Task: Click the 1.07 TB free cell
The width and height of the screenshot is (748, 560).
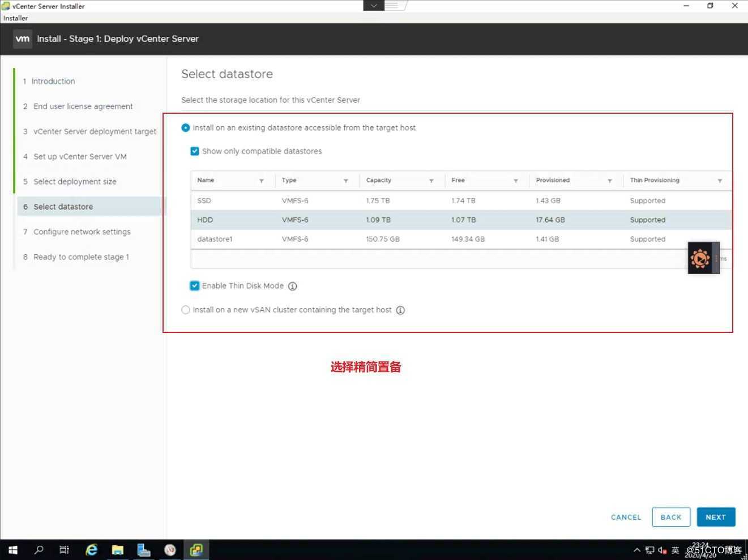Action: pyautogui.click(x=463, y=220)
